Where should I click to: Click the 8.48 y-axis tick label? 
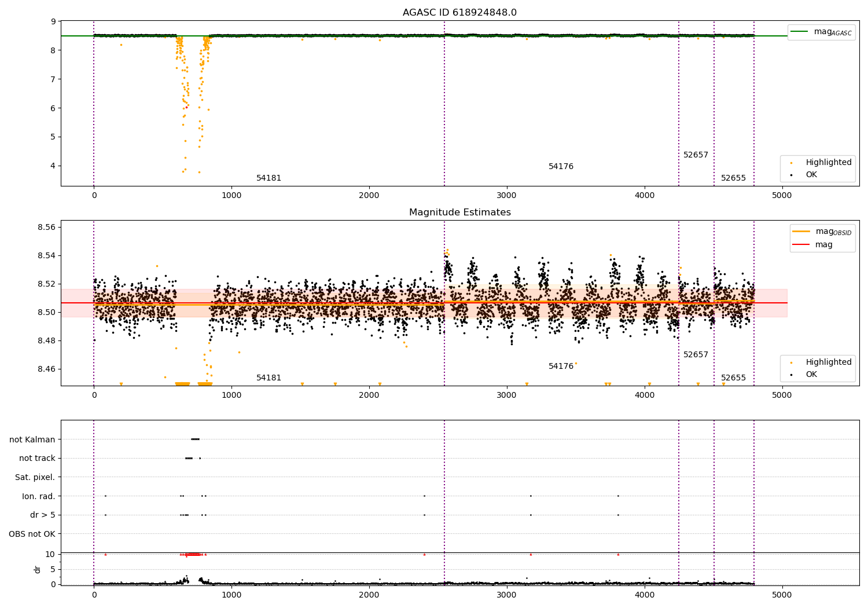47,340
